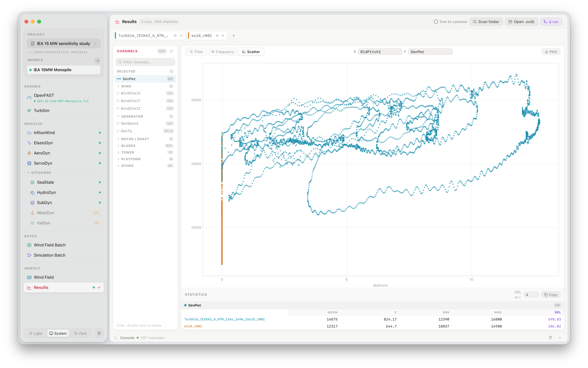The image size is (588, 368).
Task: Select Wind1VelZ channel
Action: point(145,108)
